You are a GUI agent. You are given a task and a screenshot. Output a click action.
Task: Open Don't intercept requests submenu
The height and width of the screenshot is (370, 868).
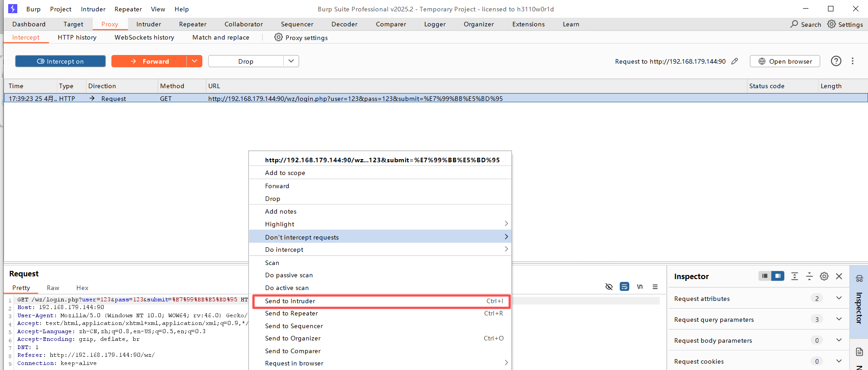380,237
